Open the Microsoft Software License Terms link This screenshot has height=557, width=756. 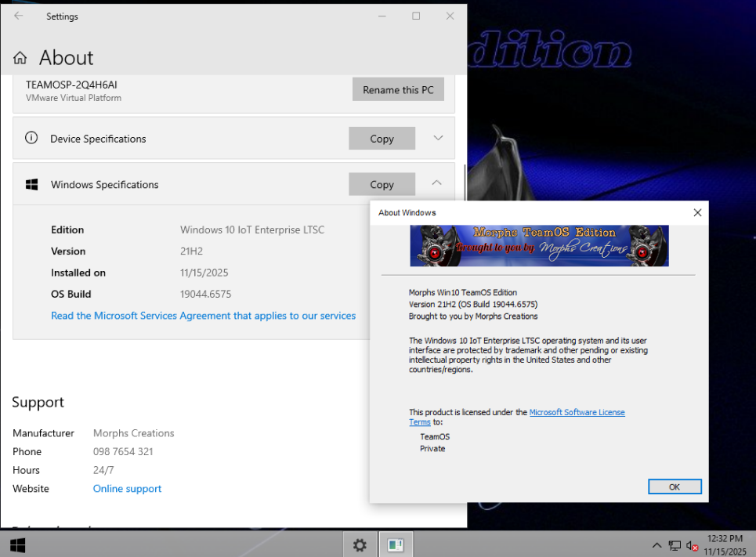[x=577, y=412]
